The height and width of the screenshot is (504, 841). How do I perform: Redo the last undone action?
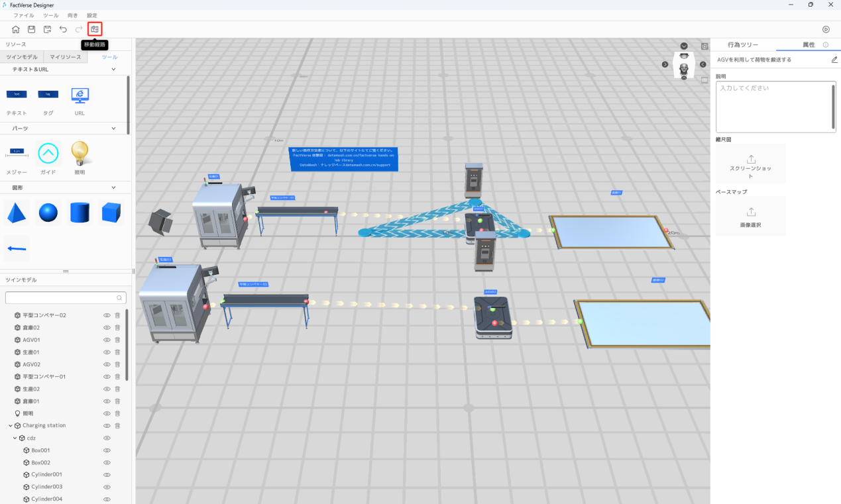79,29
